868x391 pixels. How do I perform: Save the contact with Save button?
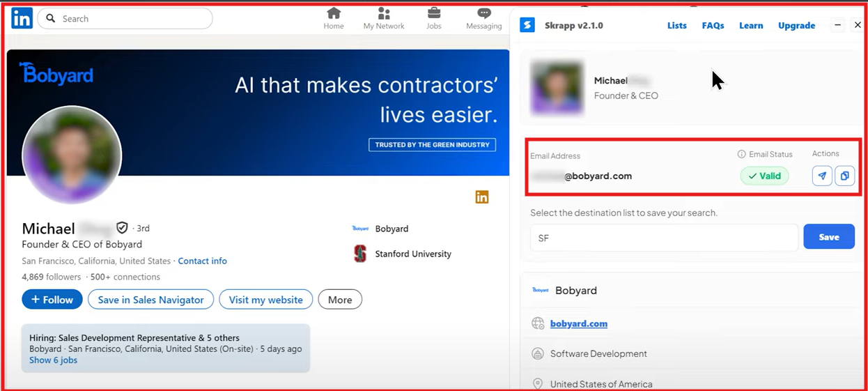coord(829,237)
